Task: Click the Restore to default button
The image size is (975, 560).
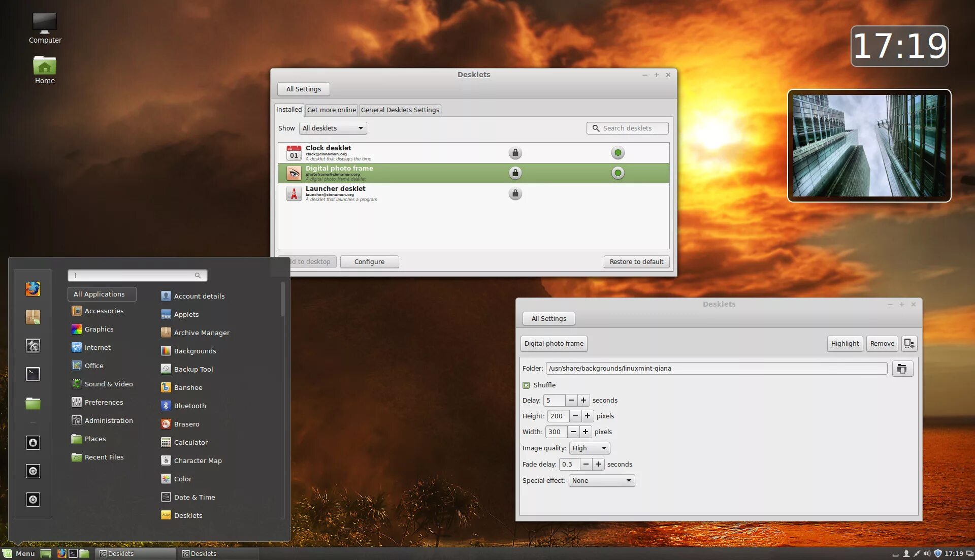Action: [636, 262]
